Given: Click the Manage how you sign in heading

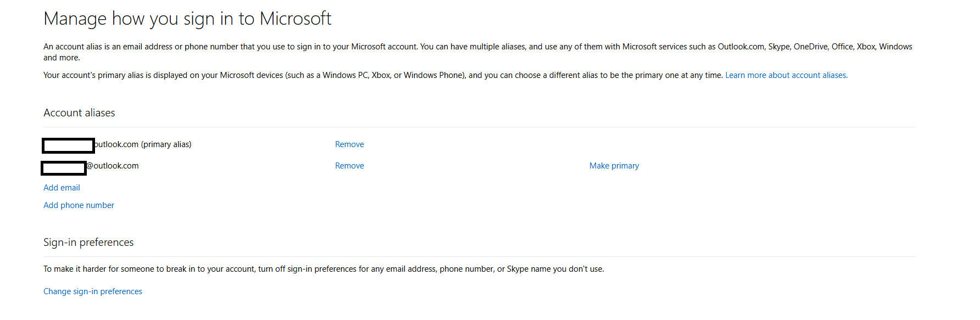Looking at the screenshot, I should tap(187, 19).
